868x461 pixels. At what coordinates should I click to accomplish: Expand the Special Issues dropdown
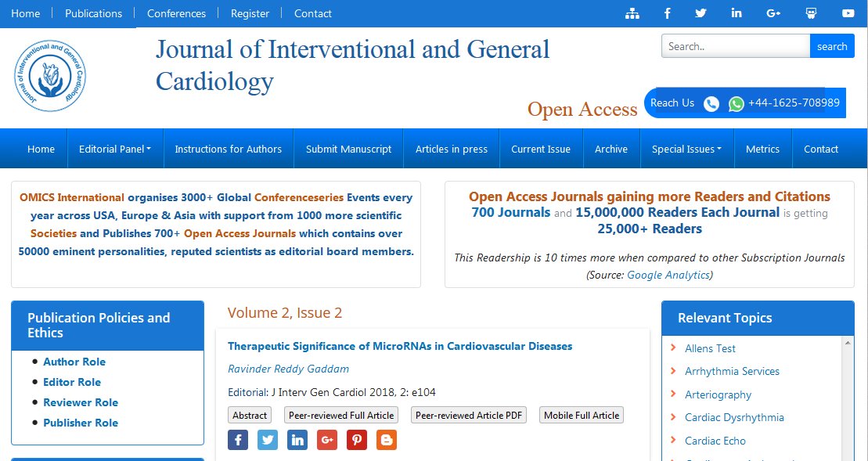click(686, 149)
